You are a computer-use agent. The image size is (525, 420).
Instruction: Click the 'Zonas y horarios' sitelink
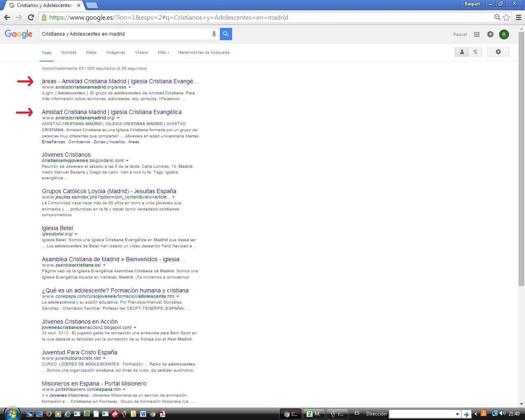(109, 142)
